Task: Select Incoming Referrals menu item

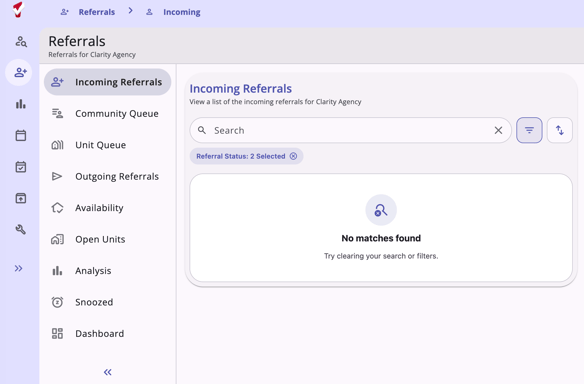Action: (107, 82)
